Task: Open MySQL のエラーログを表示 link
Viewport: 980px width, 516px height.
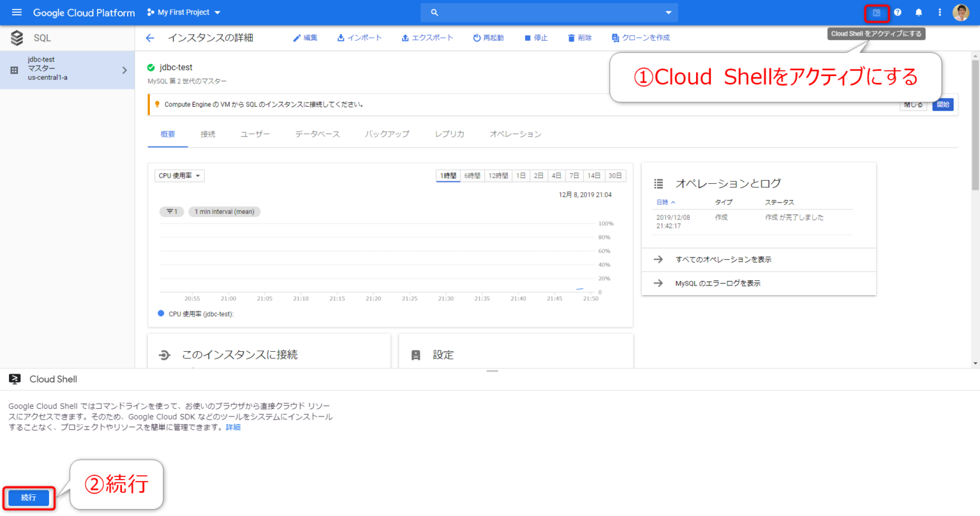Action: (x=718, y=283)
